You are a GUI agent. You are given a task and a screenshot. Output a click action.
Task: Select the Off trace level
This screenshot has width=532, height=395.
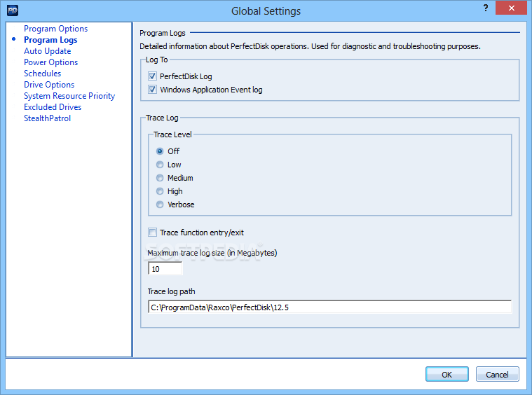tap(160, 151)
